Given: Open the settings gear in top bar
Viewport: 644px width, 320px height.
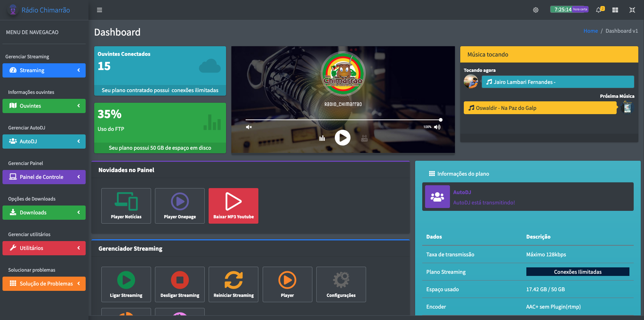Looking at the screenshot, I should coord(536,10).
